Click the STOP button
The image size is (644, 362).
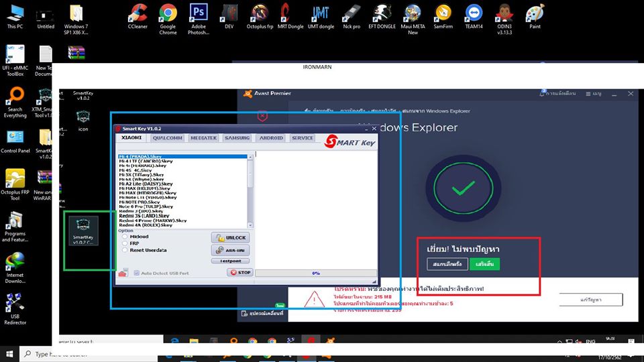240,272
